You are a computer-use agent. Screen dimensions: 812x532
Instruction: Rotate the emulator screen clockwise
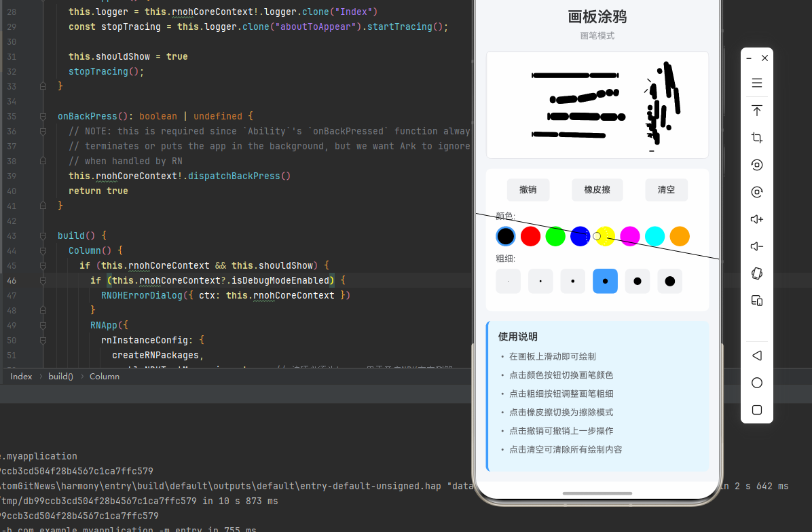[x=756, y=192]
